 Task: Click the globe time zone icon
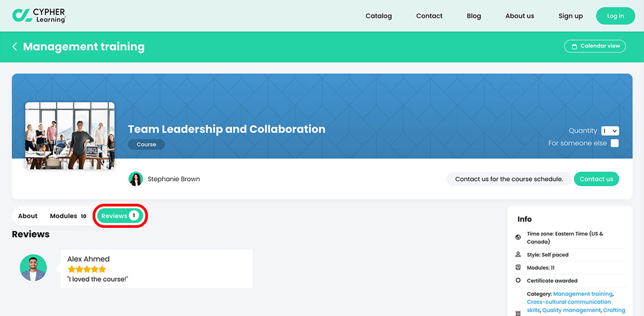(x=518, y=237)
